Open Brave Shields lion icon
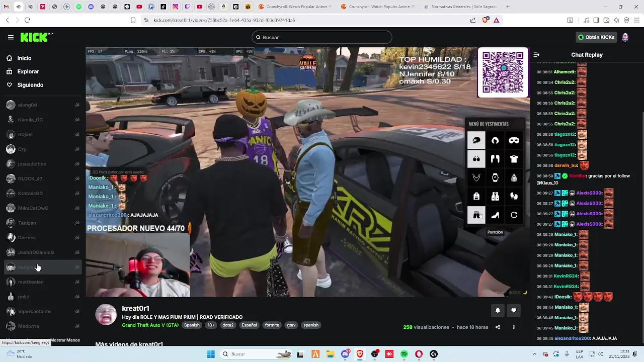Image resolution: width=644 pixels, height=362 pixels. pos(486,20)
